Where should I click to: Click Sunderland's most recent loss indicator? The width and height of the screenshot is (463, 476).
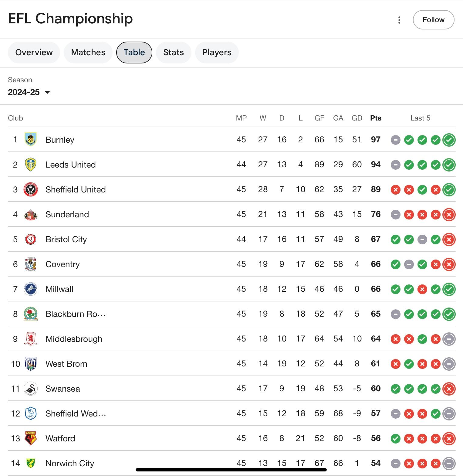pyautogui.click(x=449, y=215)
